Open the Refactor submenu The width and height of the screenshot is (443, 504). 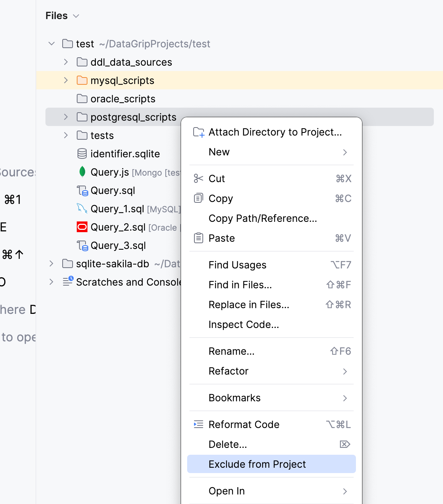point(228,371)
